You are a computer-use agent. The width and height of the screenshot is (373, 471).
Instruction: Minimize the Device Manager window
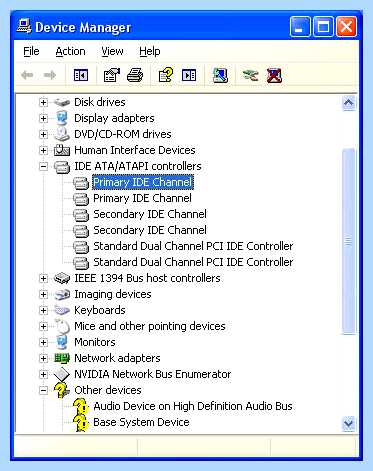click(x=300, y=26)
